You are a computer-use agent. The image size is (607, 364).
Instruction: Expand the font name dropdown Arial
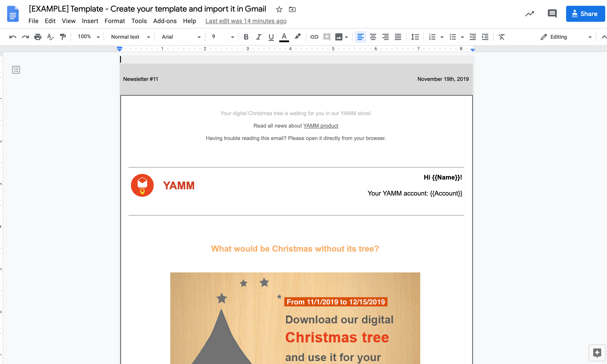tap(199, 36)
